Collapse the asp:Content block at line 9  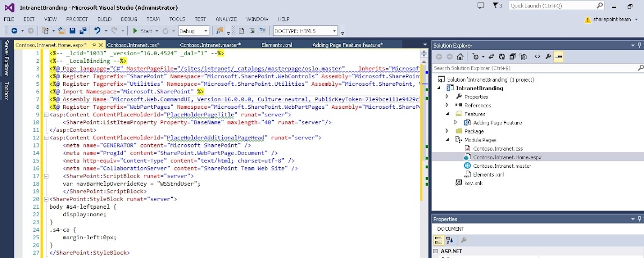click(x=46, y=115)
